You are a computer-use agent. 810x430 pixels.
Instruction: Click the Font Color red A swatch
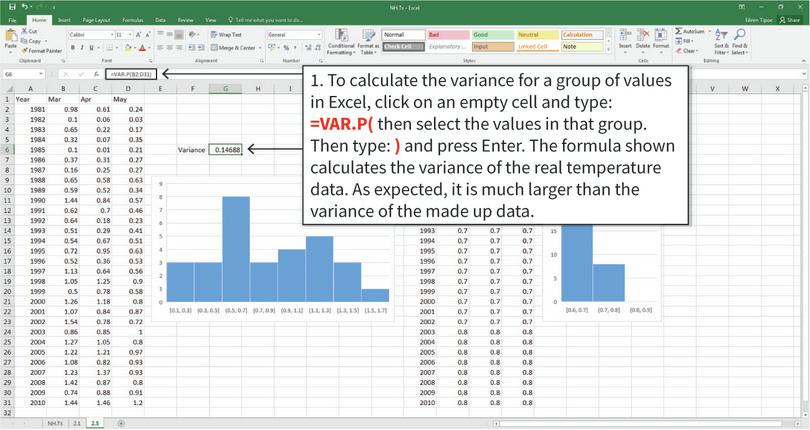[143, 48]
